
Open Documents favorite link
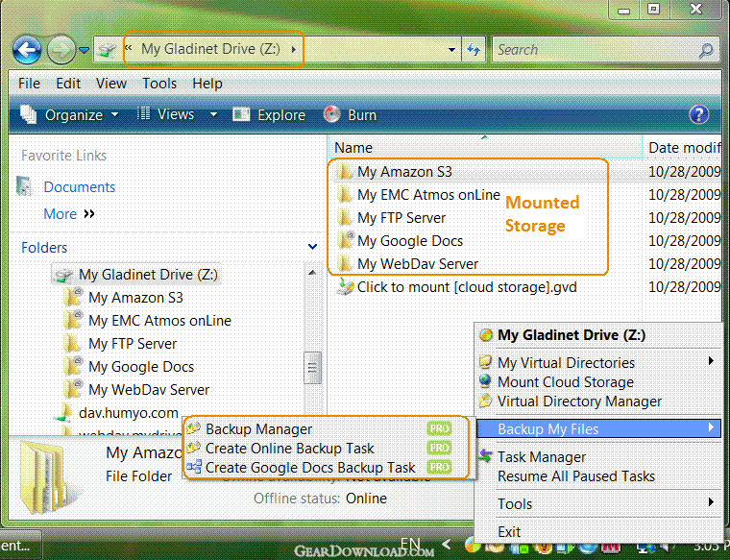point(79,186)
